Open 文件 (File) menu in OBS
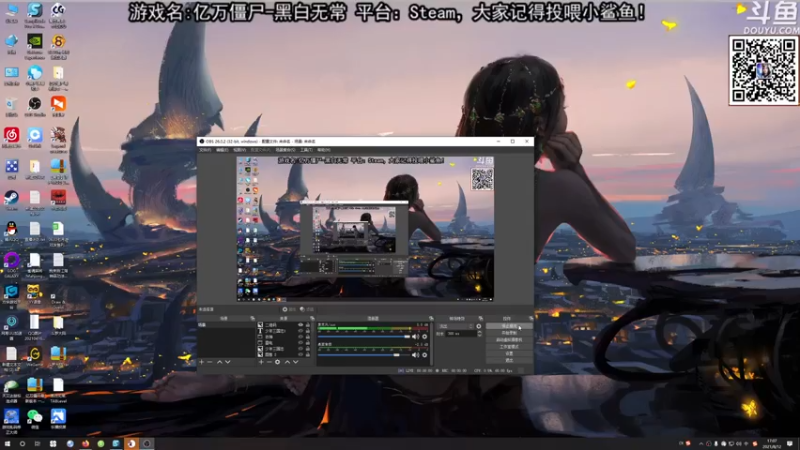Viewport: 800px width, 450px height. point(205,150)
